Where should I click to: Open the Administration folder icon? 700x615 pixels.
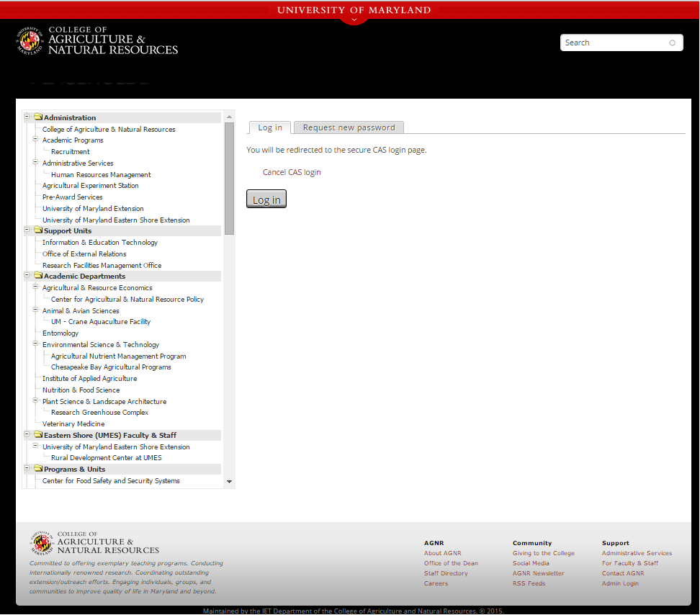(38, 117)
